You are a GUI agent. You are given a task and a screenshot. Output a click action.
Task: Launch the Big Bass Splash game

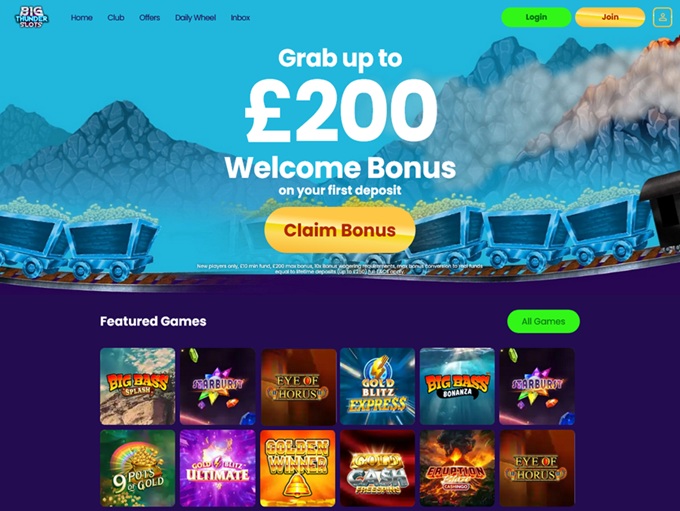pos(137,386)
